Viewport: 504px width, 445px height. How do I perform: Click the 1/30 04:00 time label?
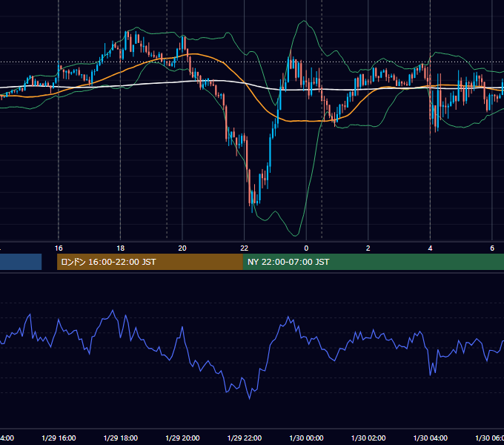pyautogui.click(x=430, y=438)
